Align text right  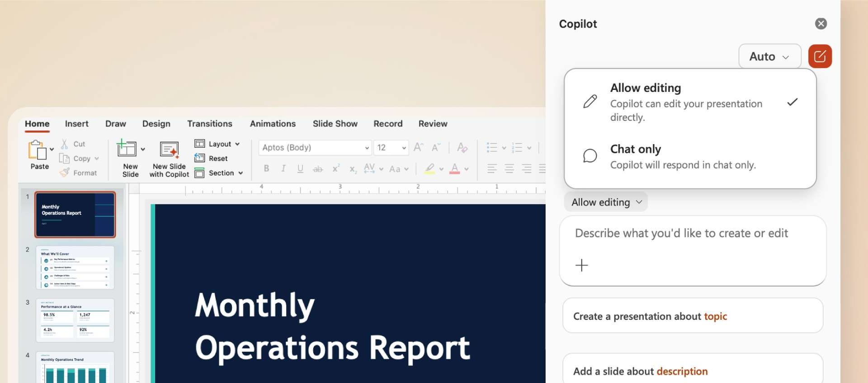point(526,169)
